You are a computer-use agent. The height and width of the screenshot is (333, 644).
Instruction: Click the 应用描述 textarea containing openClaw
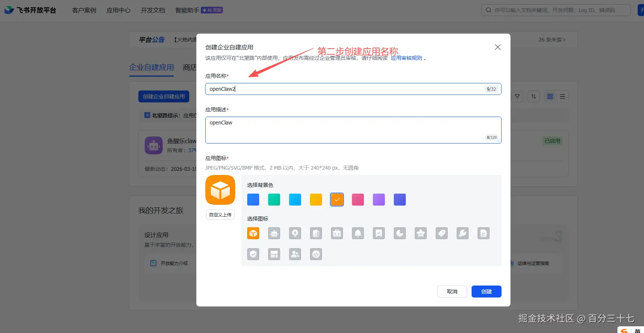point(353,130)
